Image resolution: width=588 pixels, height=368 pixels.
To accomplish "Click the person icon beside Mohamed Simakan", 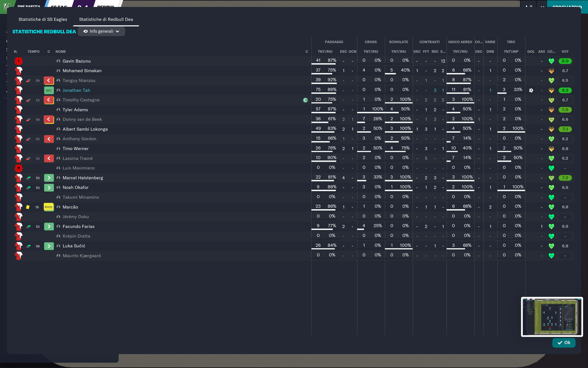I will [x=58, y=71].
